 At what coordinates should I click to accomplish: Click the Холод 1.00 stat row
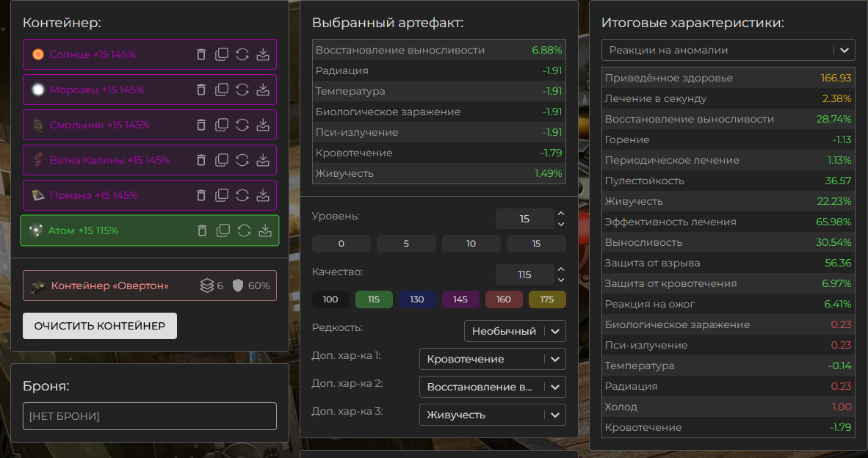click(728, 407)
